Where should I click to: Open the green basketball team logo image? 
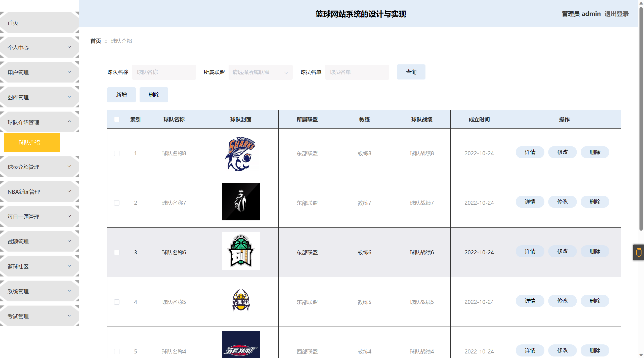pyautogui.click(x=241, y=251)
